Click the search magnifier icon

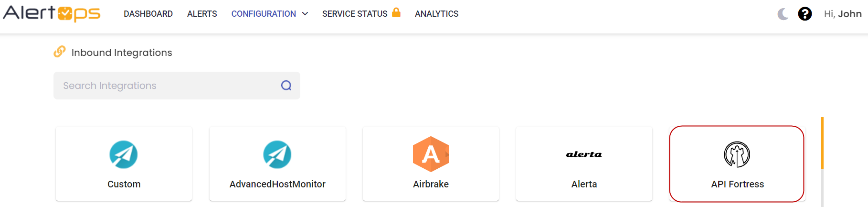[x=286, y=86]
